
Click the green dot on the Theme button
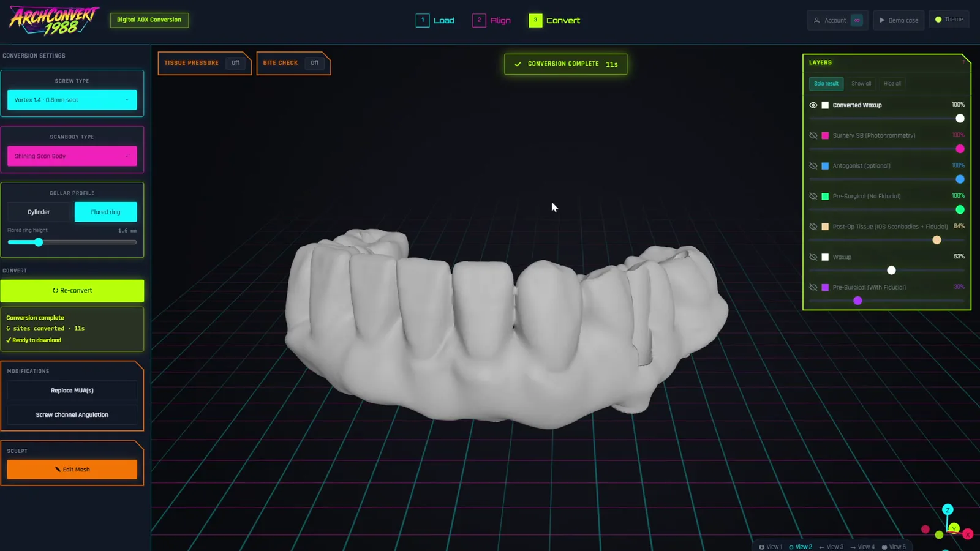point(938,20)
